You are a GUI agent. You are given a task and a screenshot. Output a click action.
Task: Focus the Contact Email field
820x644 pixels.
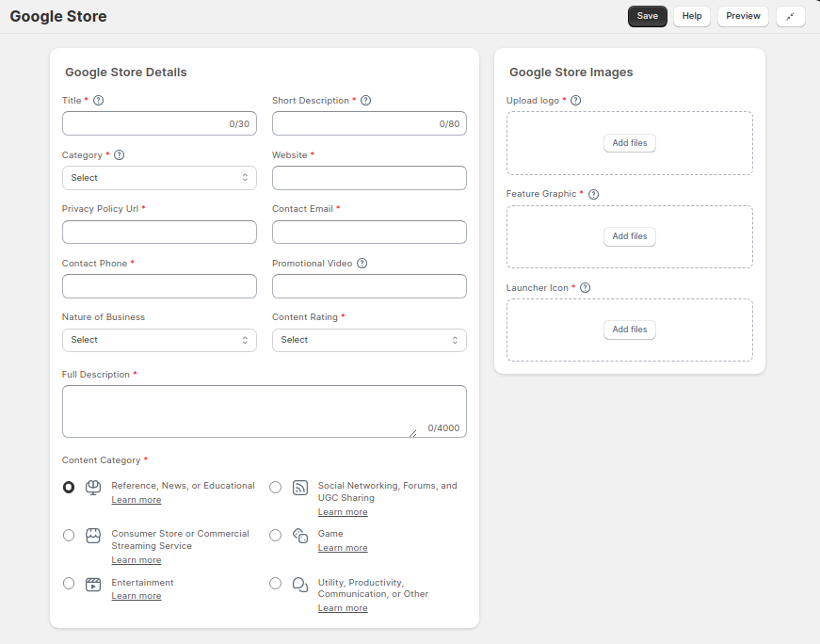point(369,233)
